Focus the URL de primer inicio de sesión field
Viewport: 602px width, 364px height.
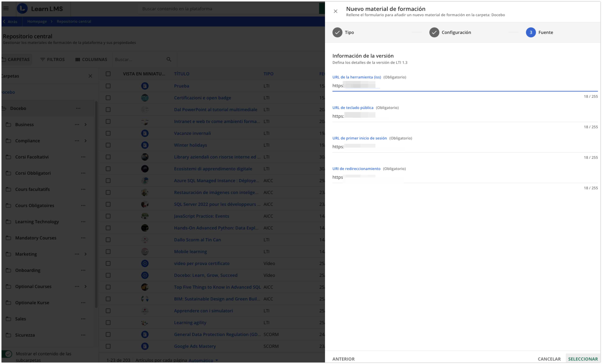tap(465, 147)
